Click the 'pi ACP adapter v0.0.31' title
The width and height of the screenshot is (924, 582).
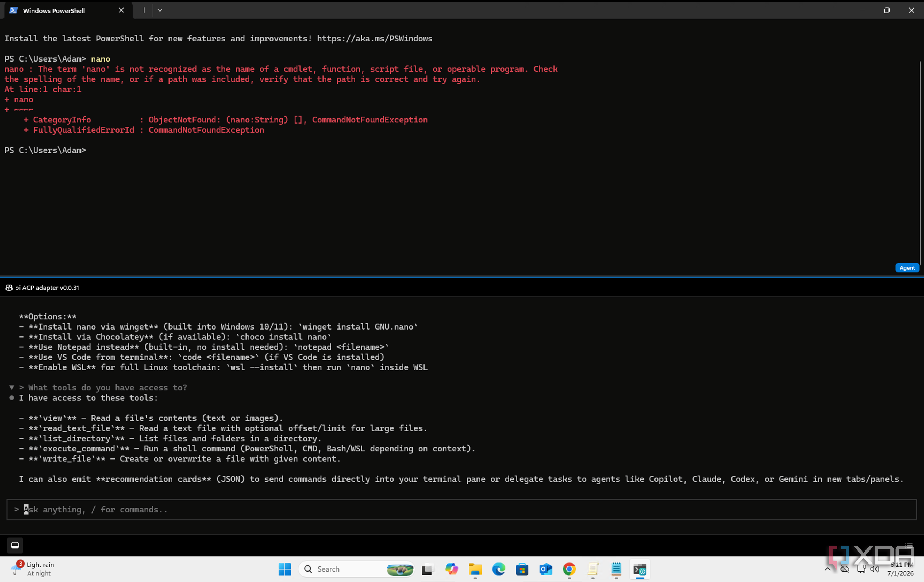[47, 288]
